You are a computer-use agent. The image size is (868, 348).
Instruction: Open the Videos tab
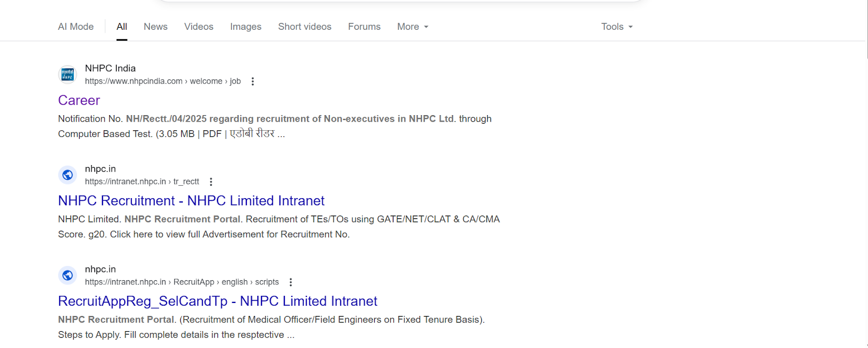199,27
